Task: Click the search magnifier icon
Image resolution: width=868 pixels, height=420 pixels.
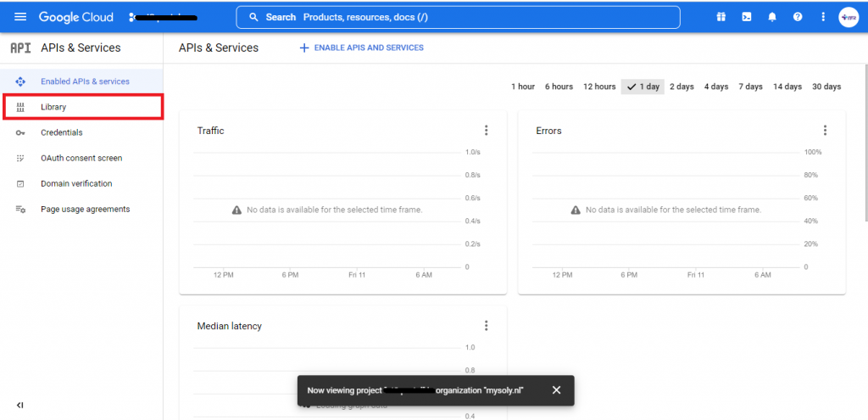Action: (253, 17)
